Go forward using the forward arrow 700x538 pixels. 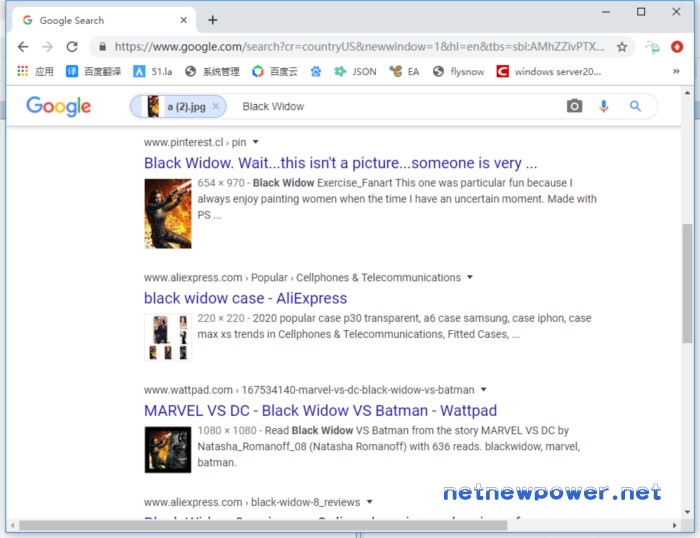[x=47, y=46]
